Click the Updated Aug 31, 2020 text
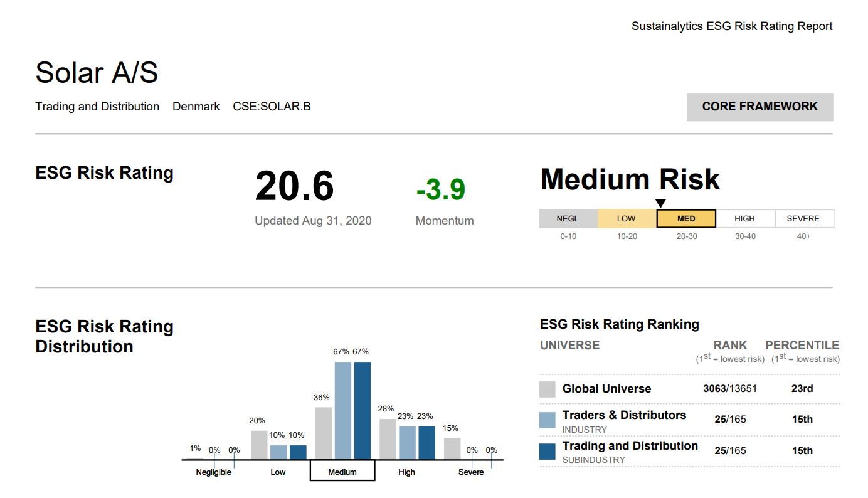The image size is (868, 498). tap(313, 221)
